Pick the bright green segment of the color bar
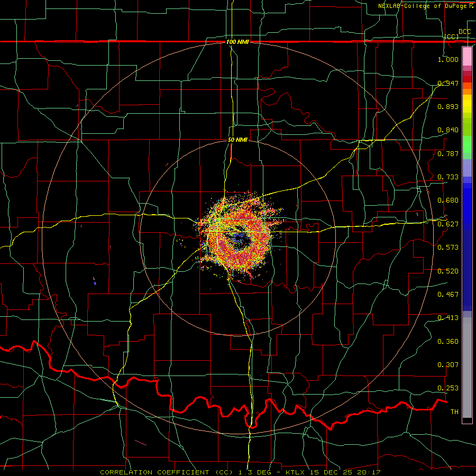The height and width of the screenshot is (476, 476). click(x=467, y=145)
